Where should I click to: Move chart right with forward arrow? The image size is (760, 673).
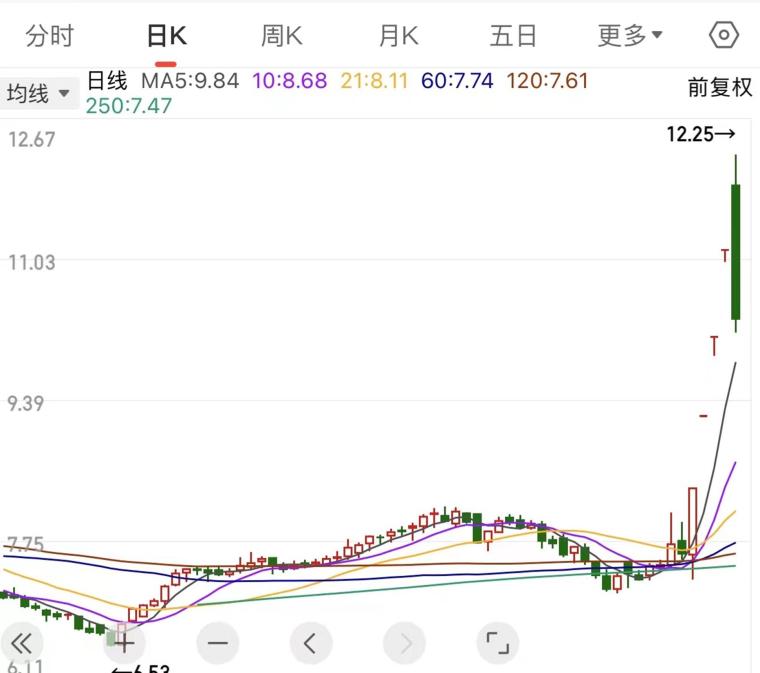404,644
